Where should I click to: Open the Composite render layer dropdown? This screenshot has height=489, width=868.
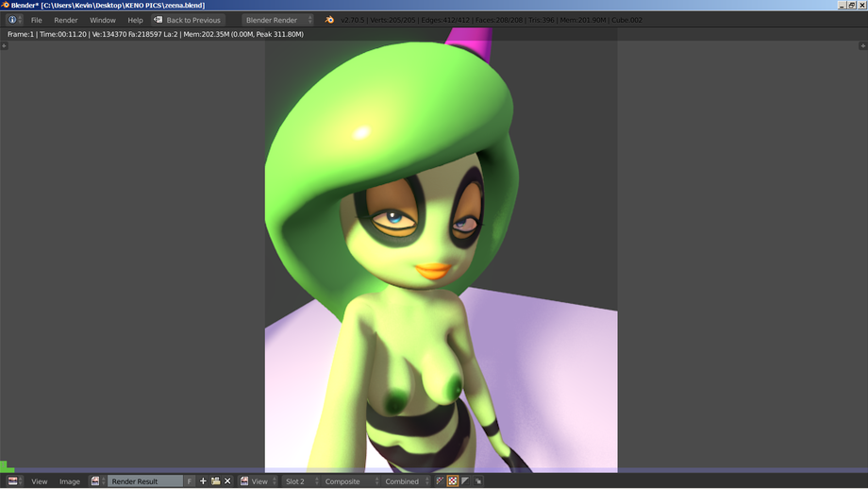[347, 481]
